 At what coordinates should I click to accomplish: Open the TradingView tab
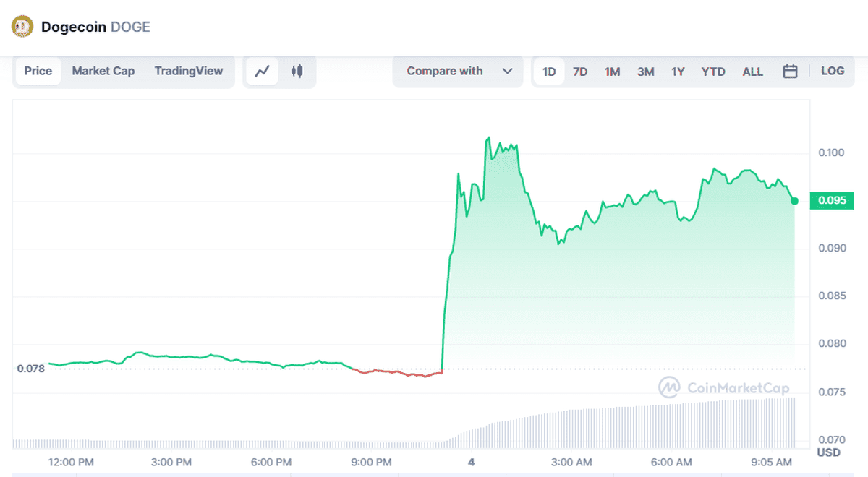point(189,71)
